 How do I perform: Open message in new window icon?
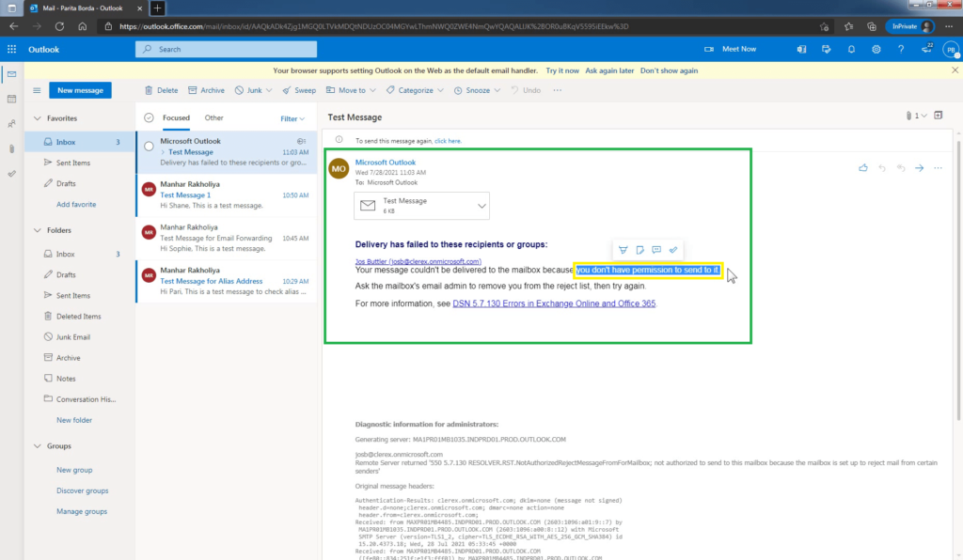(938, 116)
